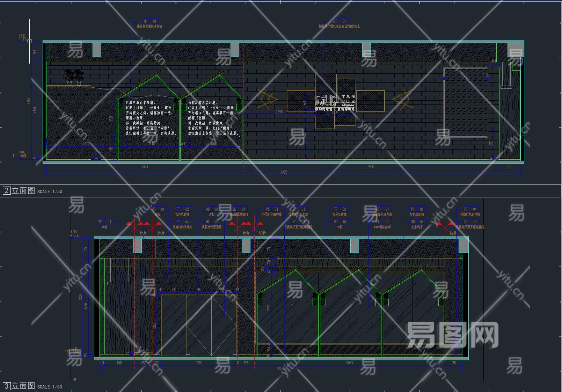Image resolution: width=562 pixels, height=392 pixels.
Task: Click the crosshair cursor pickbox
Action: coord(29,41)
